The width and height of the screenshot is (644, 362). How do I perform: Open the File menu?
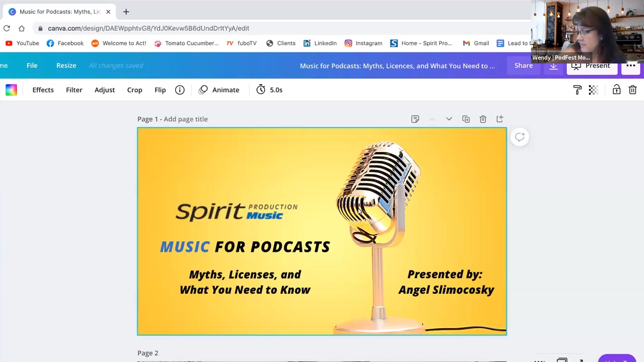(32, 65)
